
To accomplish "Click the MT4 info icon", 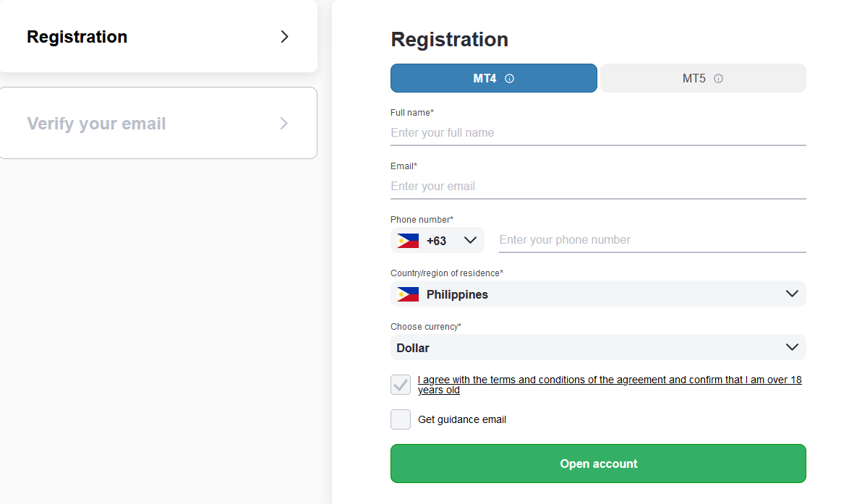I will [x=510, y=79].
